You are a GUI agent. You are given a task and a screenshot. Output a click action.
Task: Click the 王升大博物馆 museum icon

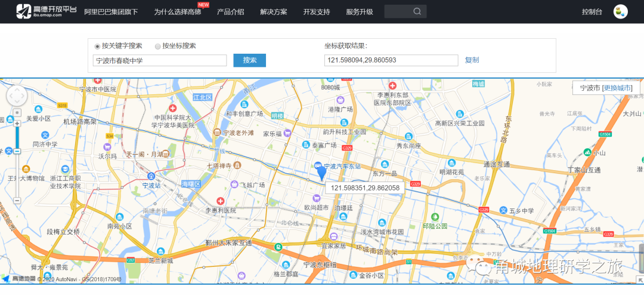click(26, 168)
